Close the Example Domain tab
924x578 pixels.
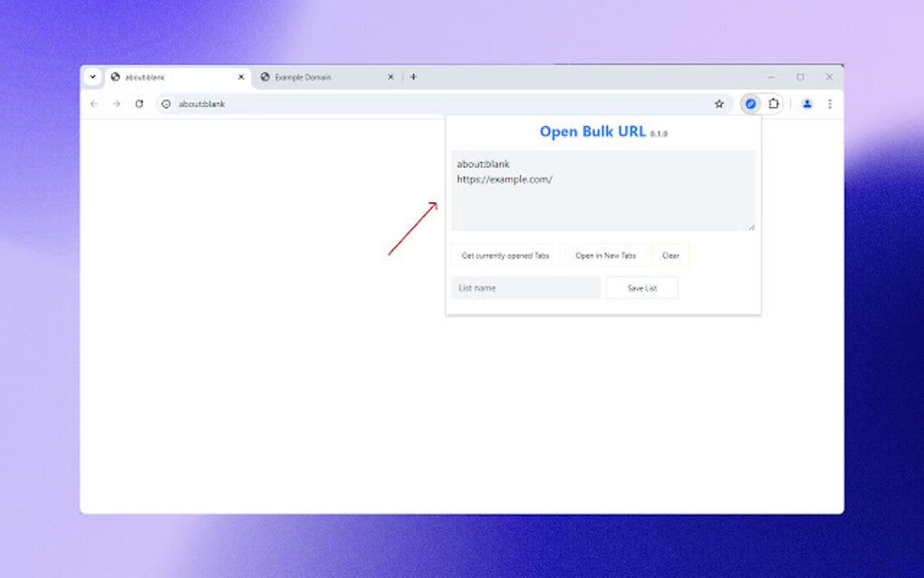pyautogui.click(x=390, y=77)
